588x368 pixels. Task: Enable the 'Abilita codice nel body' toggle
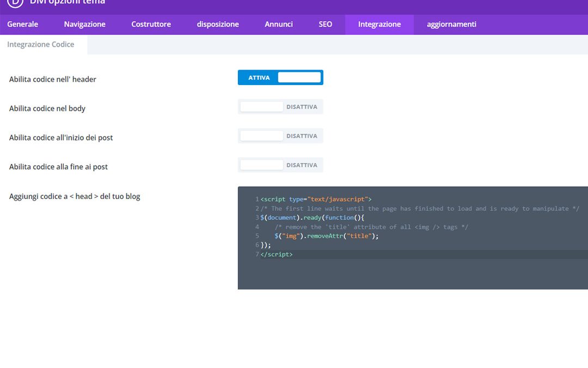pos(280,107)
